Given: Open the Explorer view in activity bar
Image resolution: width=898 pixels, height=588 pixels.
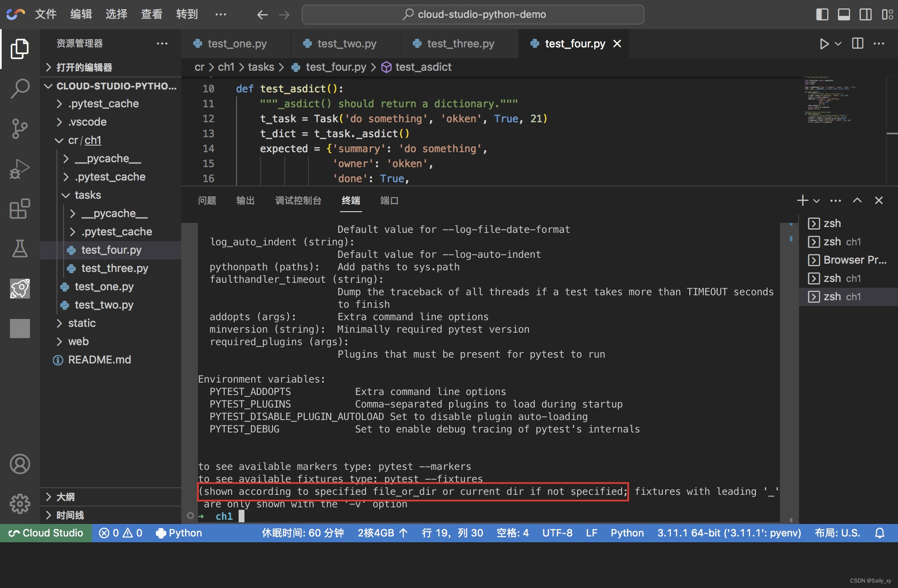Looking at the screenshot, I should pyautogui.click(x=20, y=49).
